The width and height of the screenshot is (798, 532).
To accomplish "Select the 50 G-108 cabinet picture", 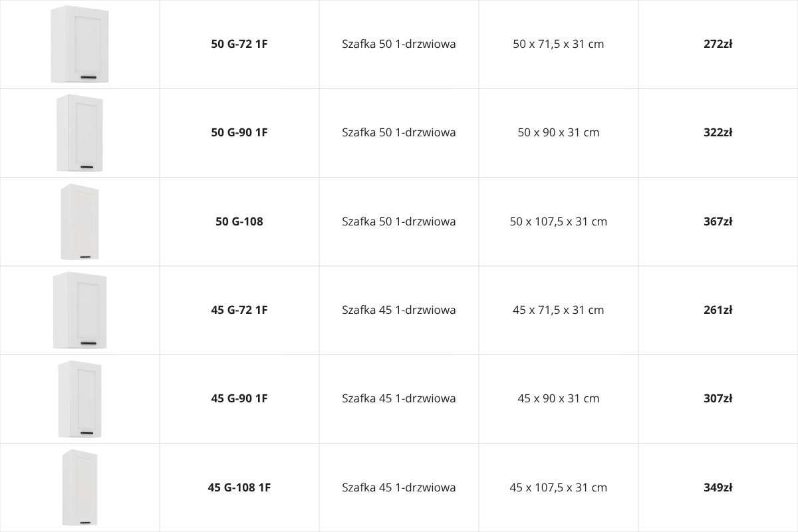I will (80, 221).
